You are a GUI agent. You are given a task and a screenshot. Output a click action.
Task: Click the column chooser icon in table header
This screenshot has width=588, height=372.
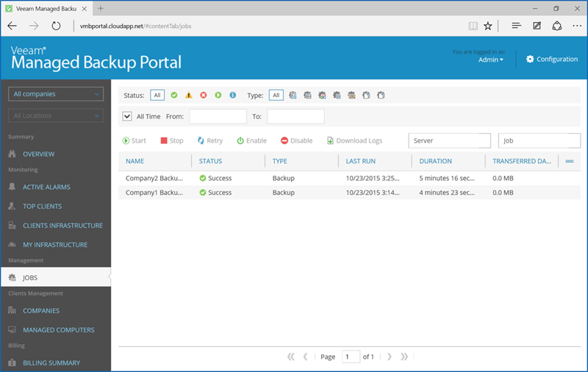pyautogui.click(x=570, y=161)
